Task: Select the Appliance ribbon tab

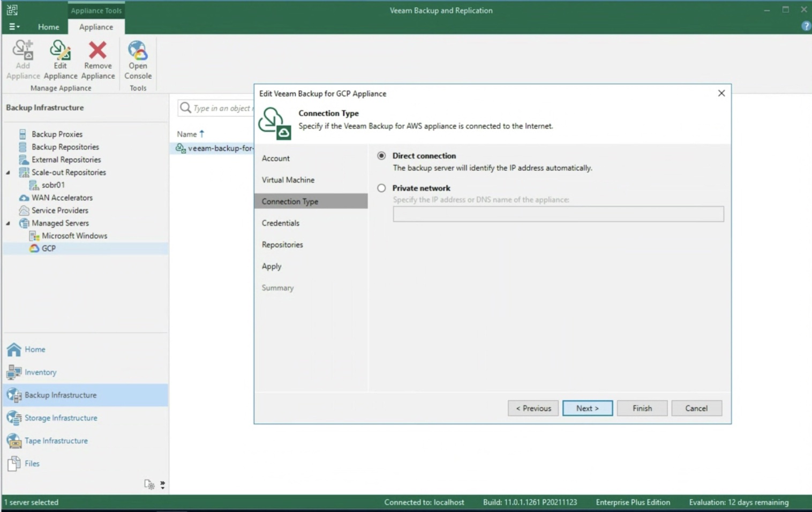Action: [x=96, y=27]
